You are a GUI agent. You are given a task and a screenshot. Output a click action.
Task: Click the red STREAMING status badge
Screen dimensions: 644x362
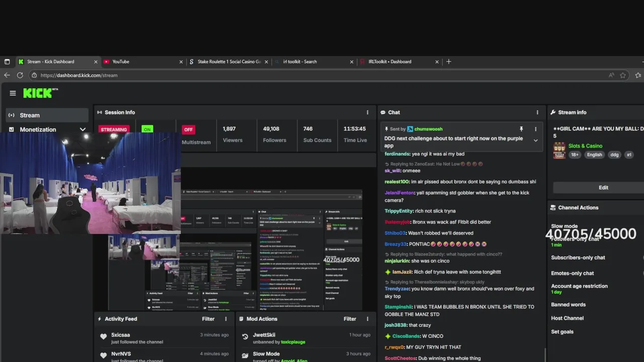[114, 129]
